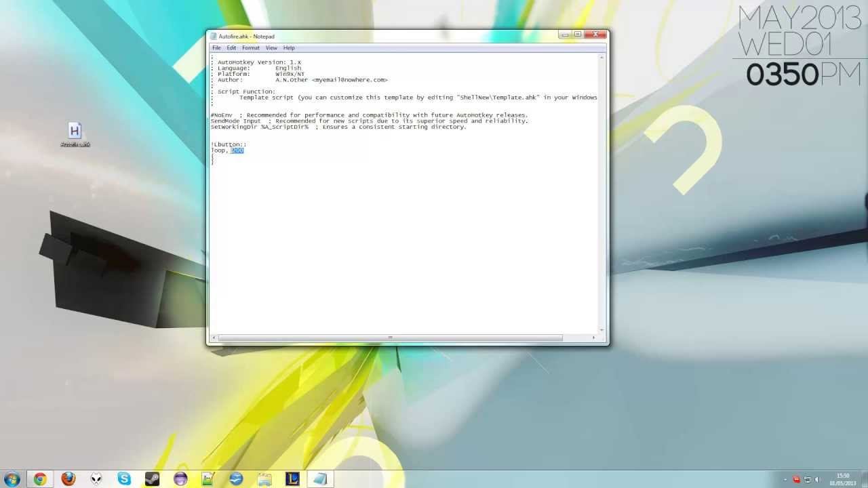Click on the "!Lbutton::" line
The image size is (868, 488).
[229, 144]
